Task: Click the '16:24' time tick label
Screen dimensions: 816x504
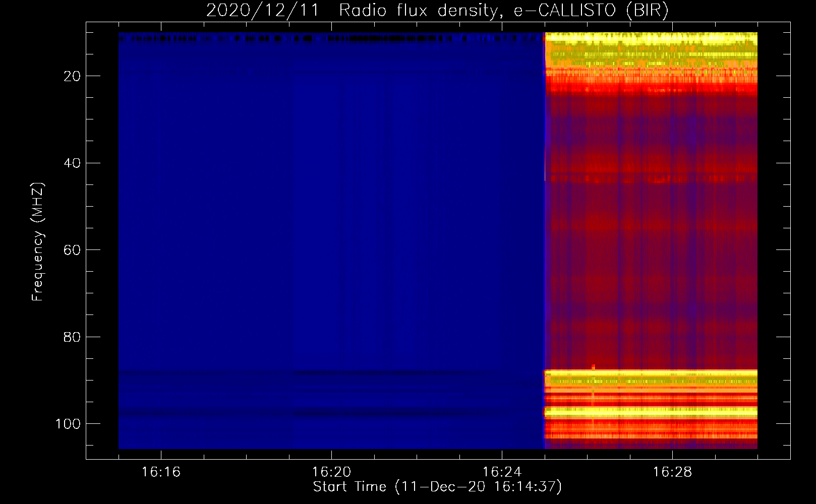Action: 502,472
